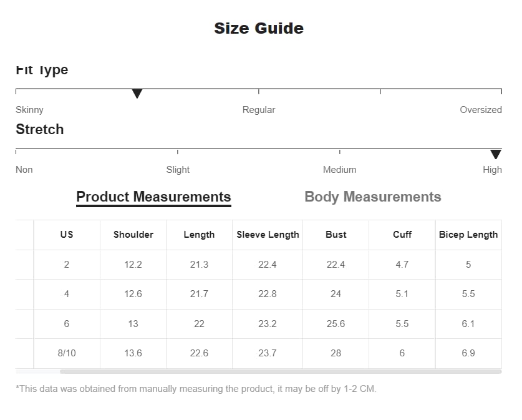Viewport: 522px width, 420px height.
Task: Click the Fit Type triangle marker
Action: click(x=137, y=94)
